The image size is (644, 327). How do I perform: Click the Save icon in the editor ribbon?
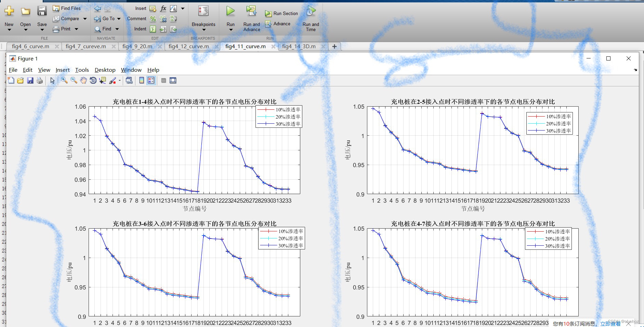pos(42,11)
